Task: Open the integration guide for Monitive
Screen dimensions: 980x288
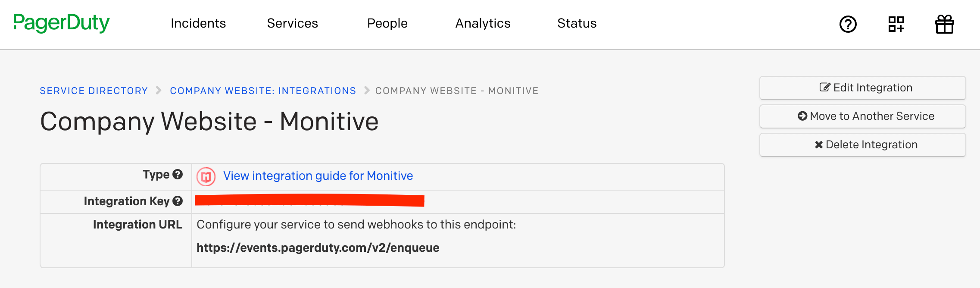Action: pyautogui.click(x=317, y=176)
